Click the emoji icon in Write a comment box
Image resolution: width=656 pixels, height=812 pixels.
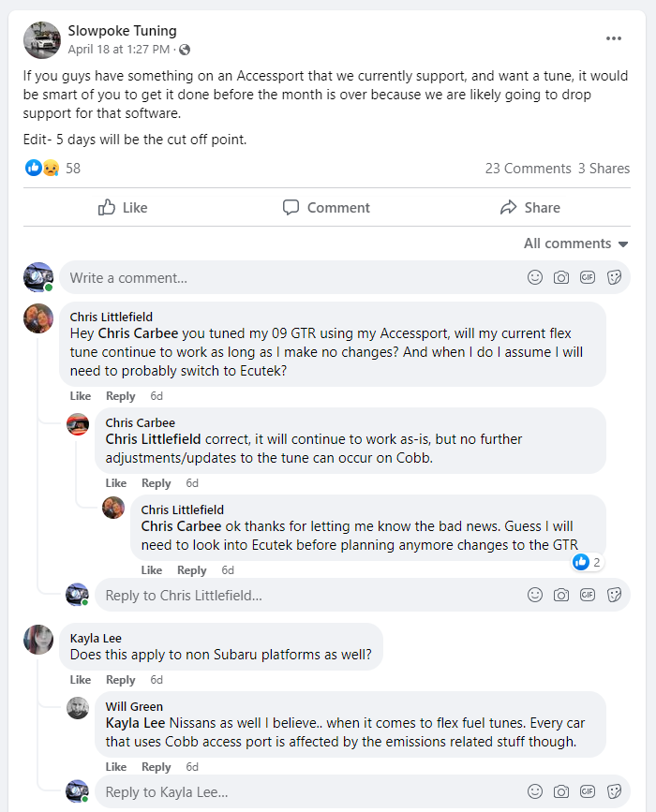(x=535, y=277)
